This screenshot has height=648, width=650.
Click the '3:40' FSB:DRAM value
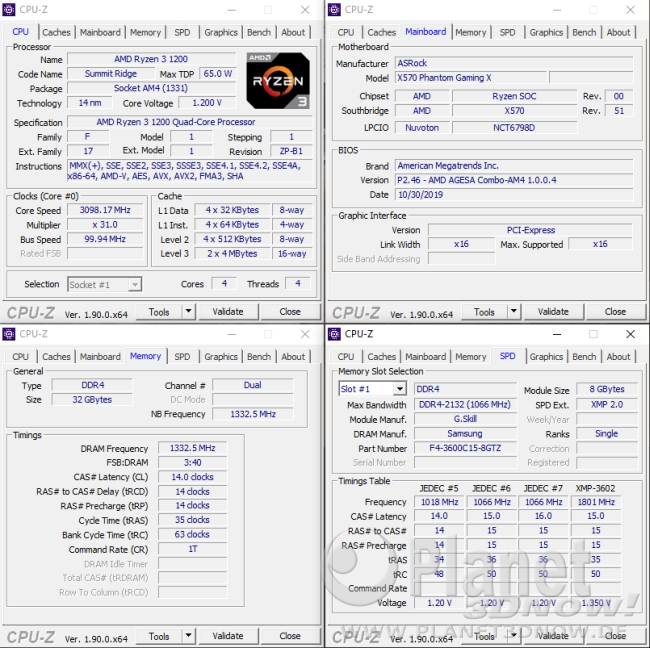[x=192, y=462]
